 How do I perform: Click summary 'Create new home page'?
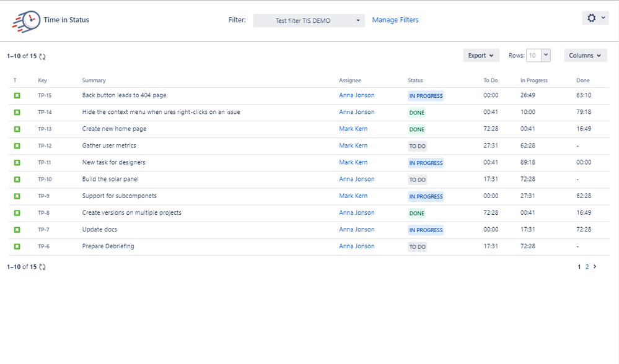[x=114, y=129]
